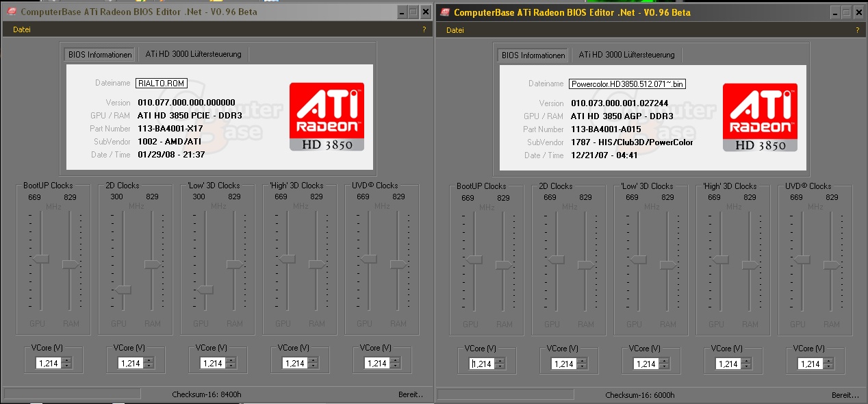The image size is (868, 404).
Task: Click UVD VCore field in left window
Action: 376,363
